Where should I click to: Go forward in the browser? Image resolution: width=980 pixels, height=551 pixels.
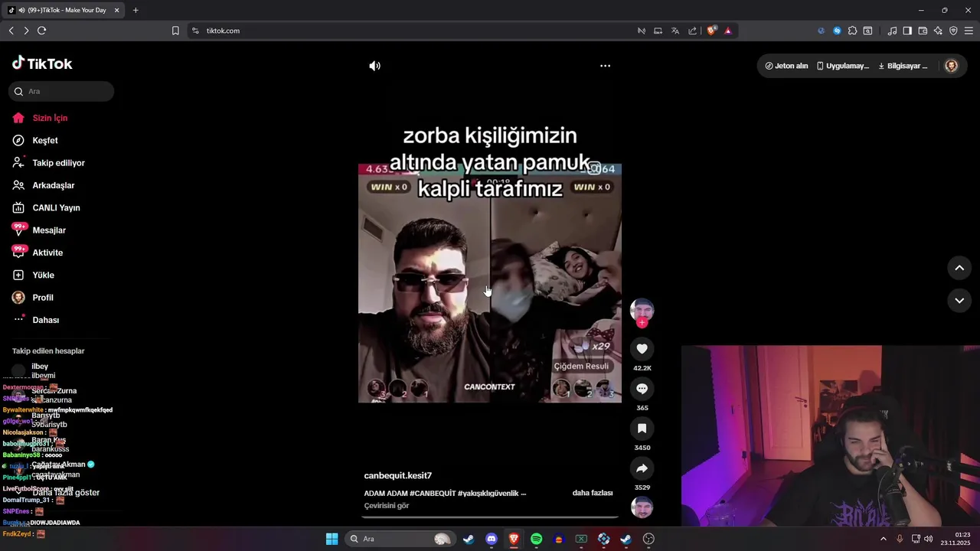click(x=26, y=31)
